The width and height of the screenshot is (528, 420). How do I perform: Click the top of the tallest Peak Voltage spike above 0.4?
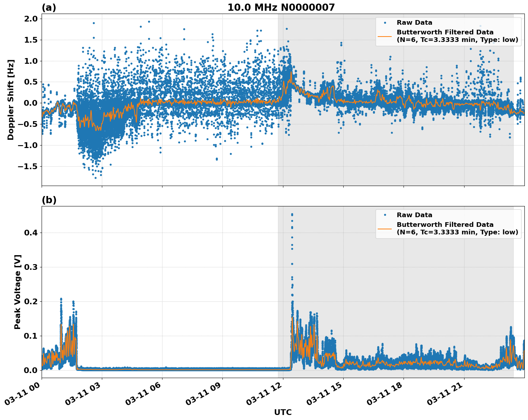292,214
